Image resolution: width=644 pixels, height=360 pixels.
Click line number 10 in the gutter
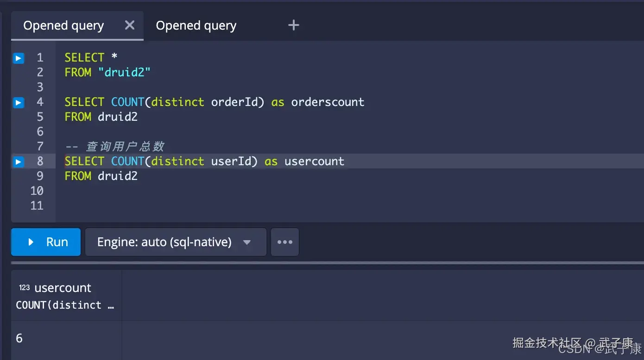pos(37,191)
